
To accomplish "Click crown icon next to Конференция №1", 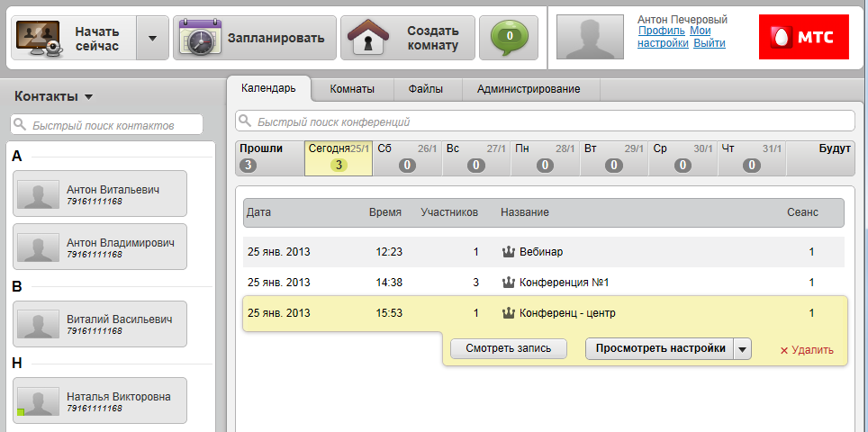I will pos(508,283).
